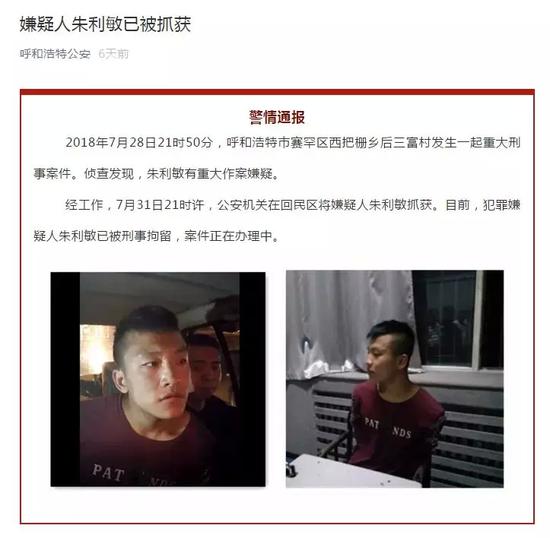Select the 6天前 timestamp
Image resolution: width=550 pixels, height=538 pixels.
click(114, 54)
